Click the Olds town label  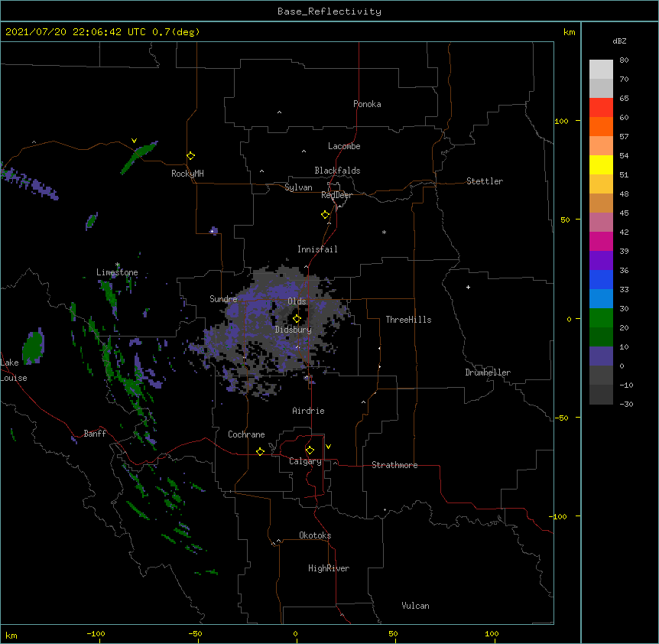[x=297, y=301]
